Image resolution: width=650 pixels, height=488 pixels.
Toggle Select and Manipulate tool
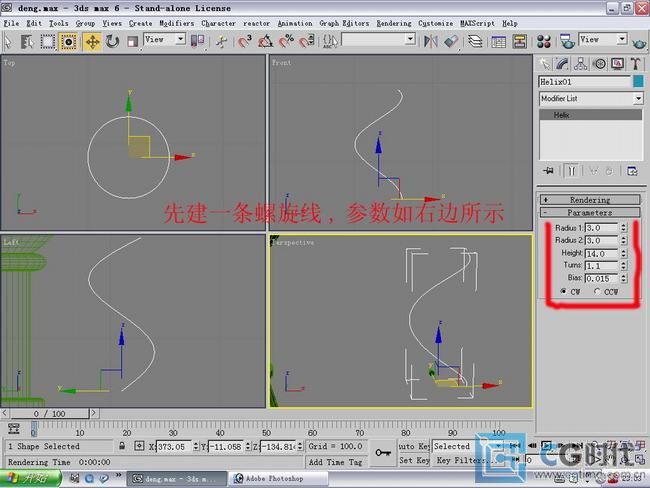(221, 41)
